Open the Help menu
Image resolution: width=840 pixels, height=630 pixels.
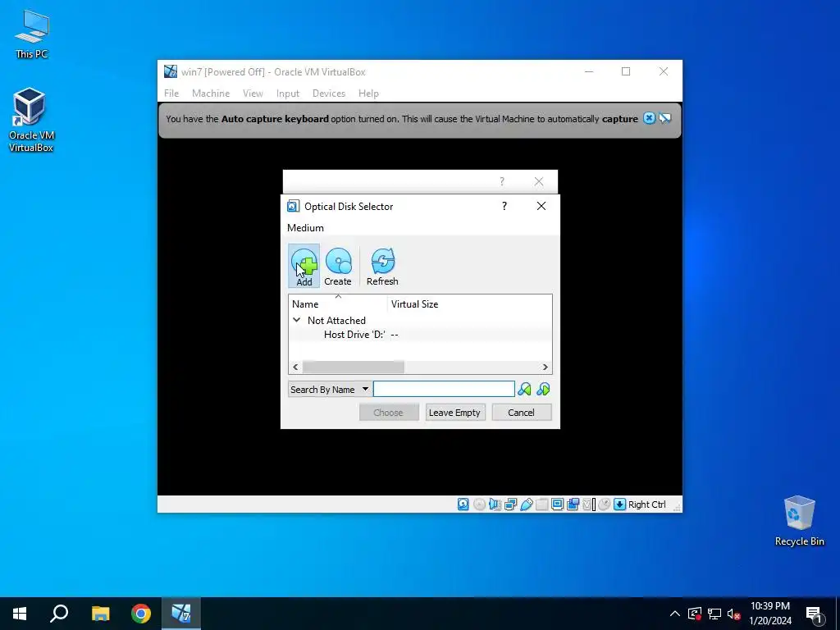point(368,94)
